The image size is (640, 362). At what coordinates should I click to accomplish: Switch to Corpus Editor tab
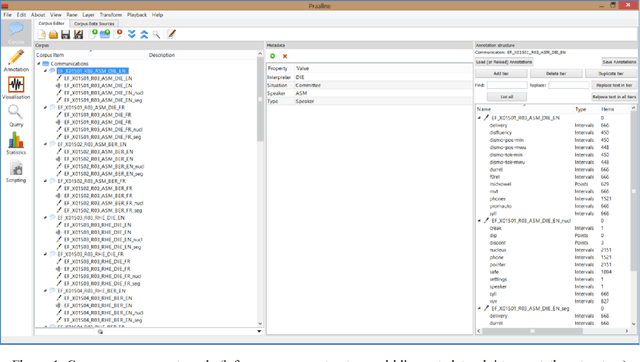point(51,23)
